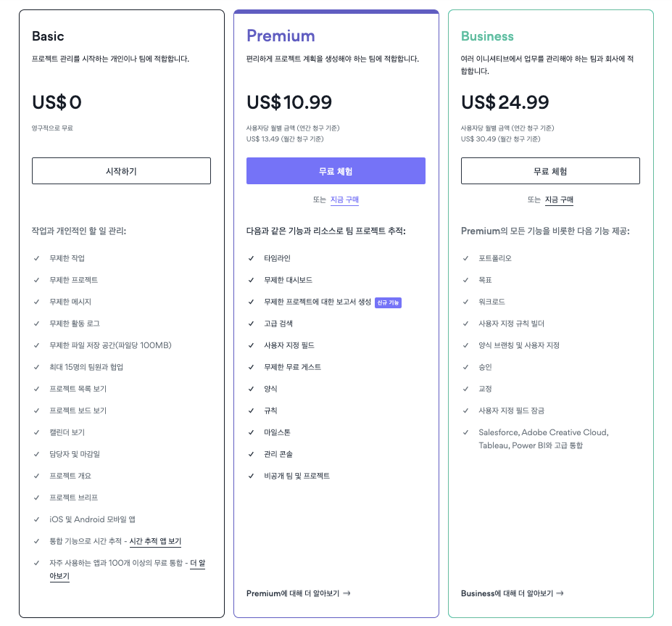Click checkmark beside 캘린더 보기

point(36,432)
